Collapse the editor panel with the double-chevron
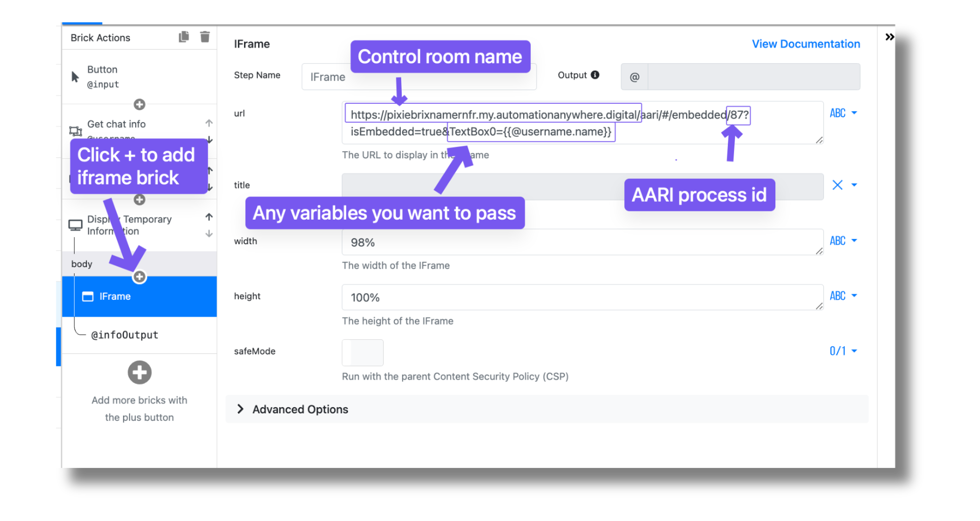Image resolution: width=980 pixels, height=521 pixels. (889, 36)
